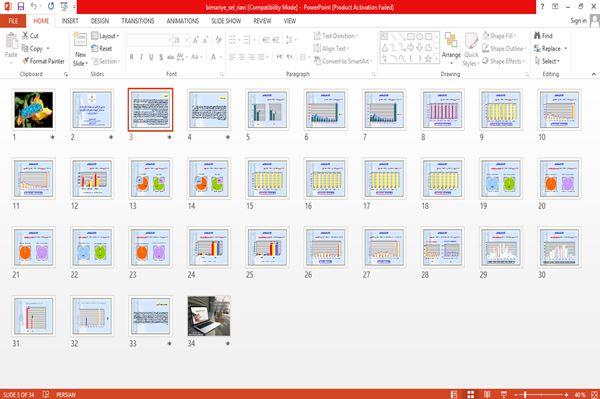Toggle numbered list
The width and height of the screenshot is (600, 399).
coord(248,40)
